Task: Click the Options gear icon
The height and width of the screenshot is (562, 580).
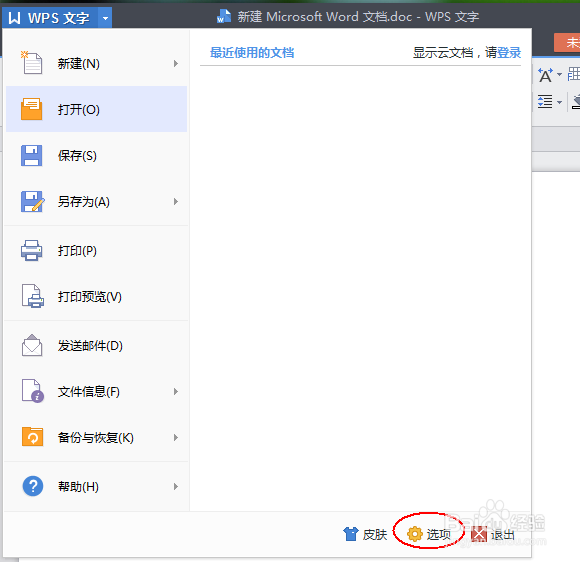Action: coord(415,534)
